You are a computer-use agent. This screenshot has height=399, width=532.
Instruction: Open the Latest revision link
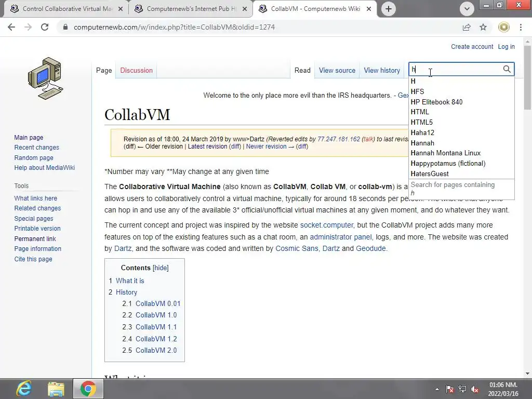click(x=207, y=146)
